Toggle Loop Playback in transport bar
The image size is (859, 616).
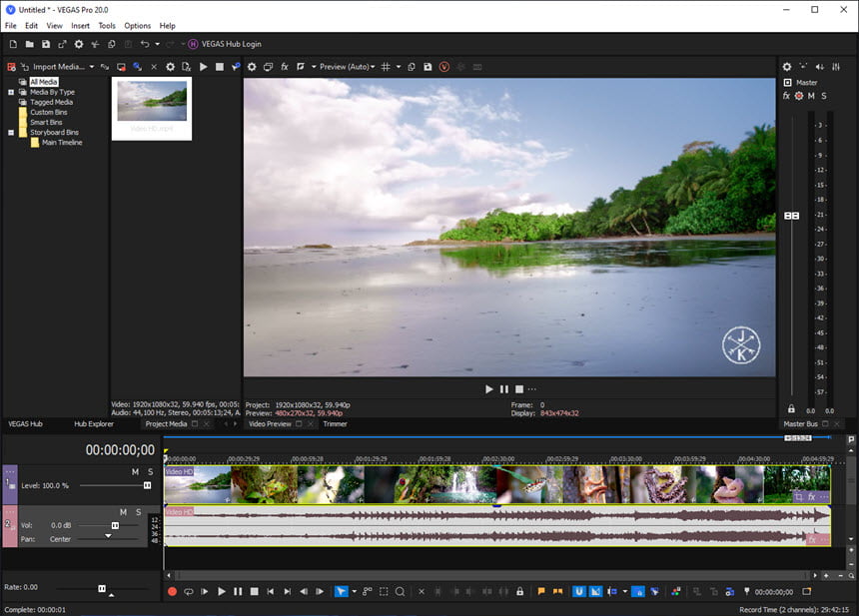189,592
